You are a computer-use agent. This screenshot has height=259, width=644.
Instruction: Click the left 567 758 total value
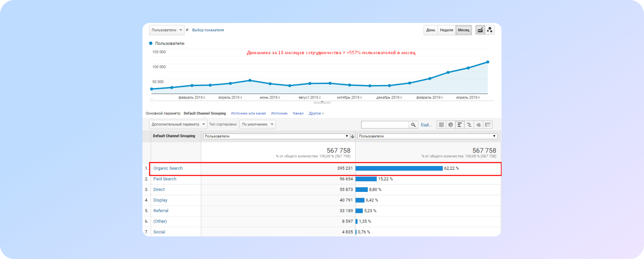(x=338, y=151)
